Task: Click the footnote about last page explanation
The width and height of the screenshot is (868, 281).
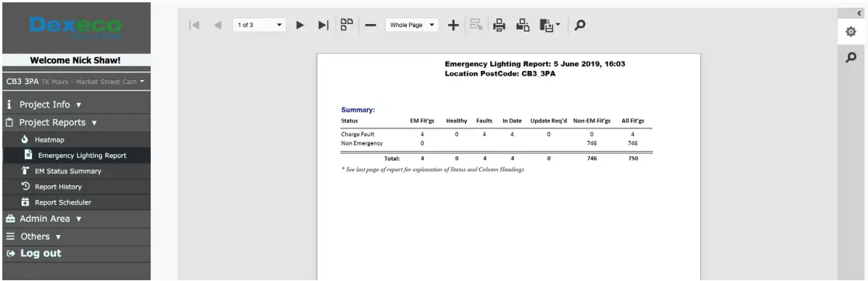Action: click(433, 170)
